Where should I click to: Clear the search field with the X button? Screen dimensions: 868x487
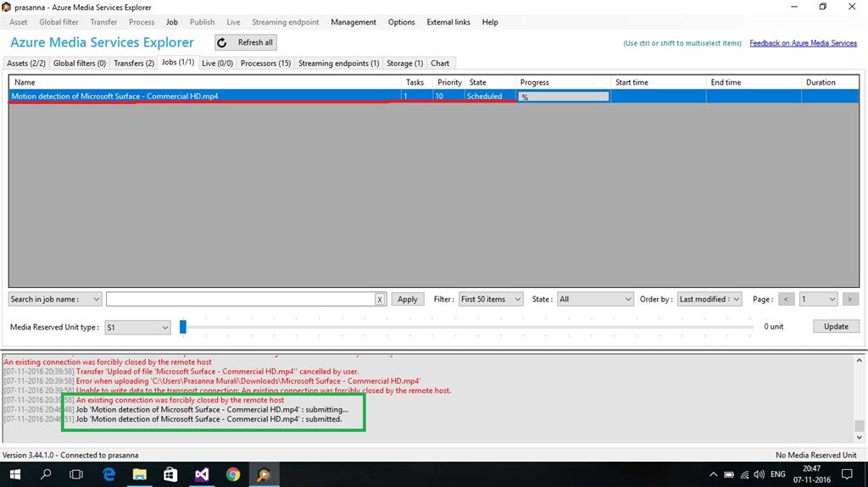pos(380,299)
